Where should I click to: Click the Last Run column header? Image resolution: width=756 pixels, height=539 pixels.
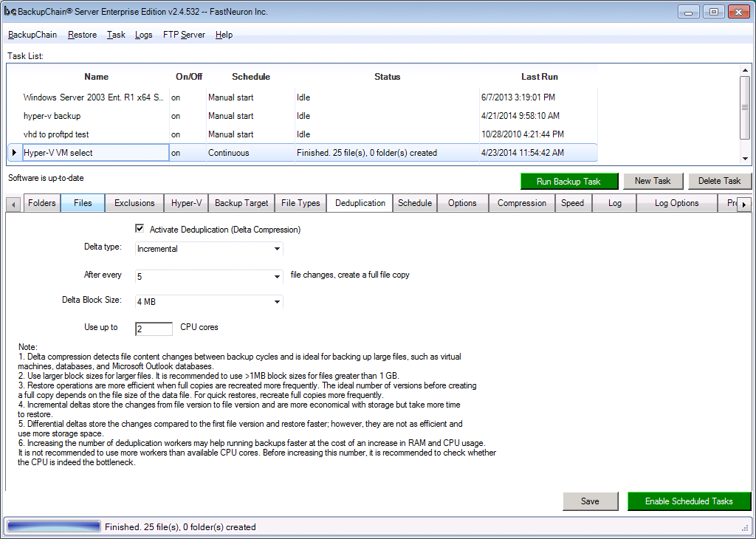pyautogui.click(x=540, y=77)
